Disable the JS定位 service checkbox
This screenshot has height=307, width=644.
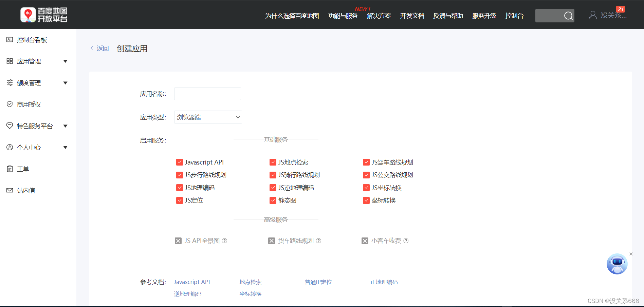click(x=179, y=200)
